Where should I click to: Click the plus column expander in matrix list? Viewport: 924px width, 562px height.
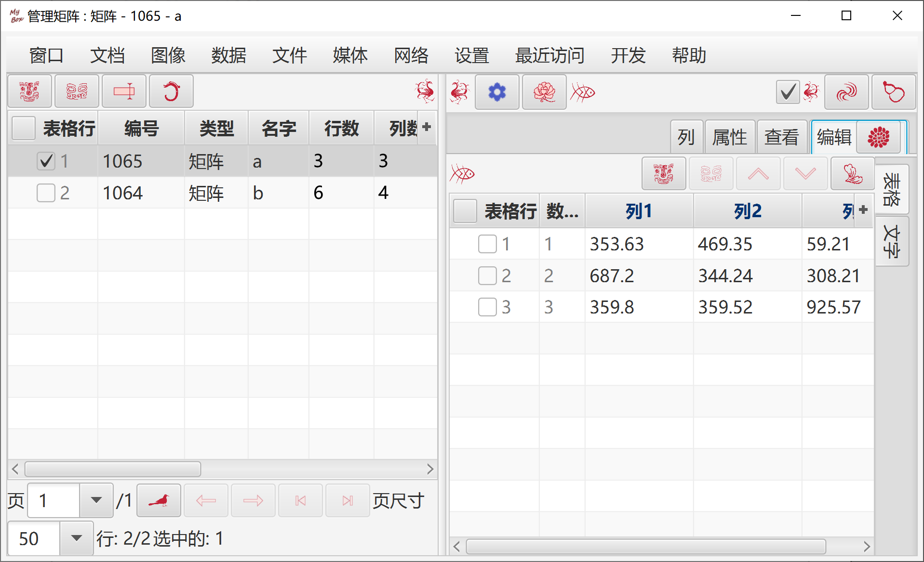426,127
